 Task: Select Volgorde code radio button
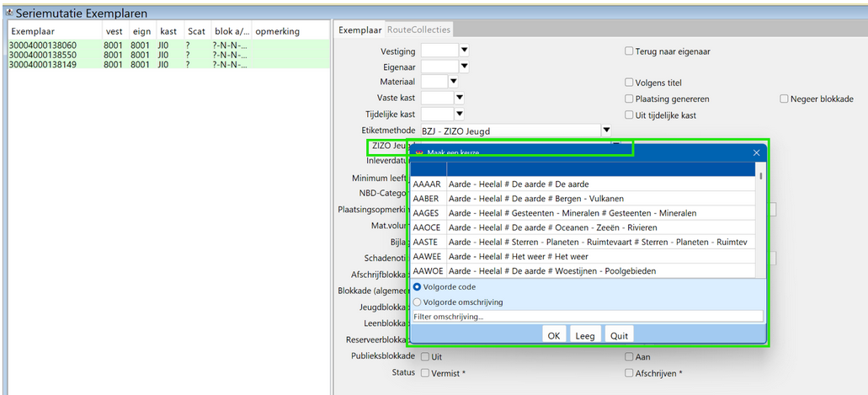[418, 287]
